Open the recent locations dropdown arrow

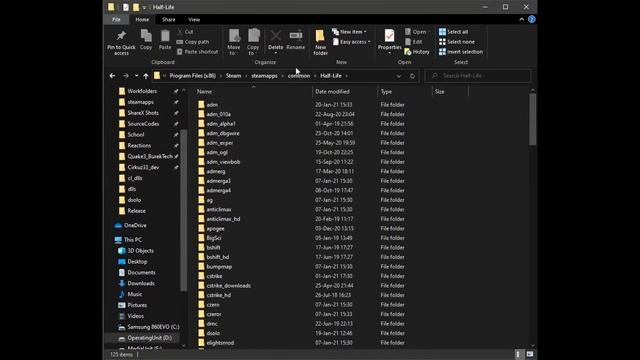point(136,76)
